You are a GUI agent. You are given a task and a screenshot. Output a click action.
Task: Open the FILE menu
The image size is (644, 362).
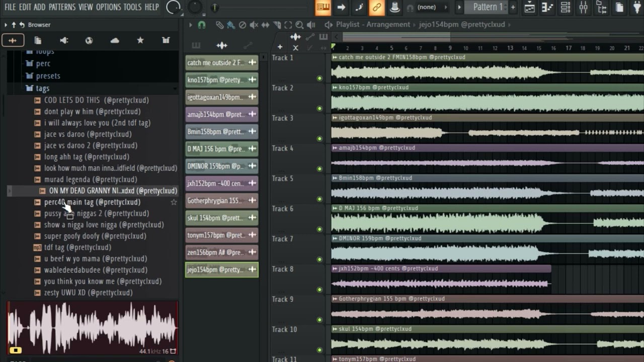pos(10,7)
